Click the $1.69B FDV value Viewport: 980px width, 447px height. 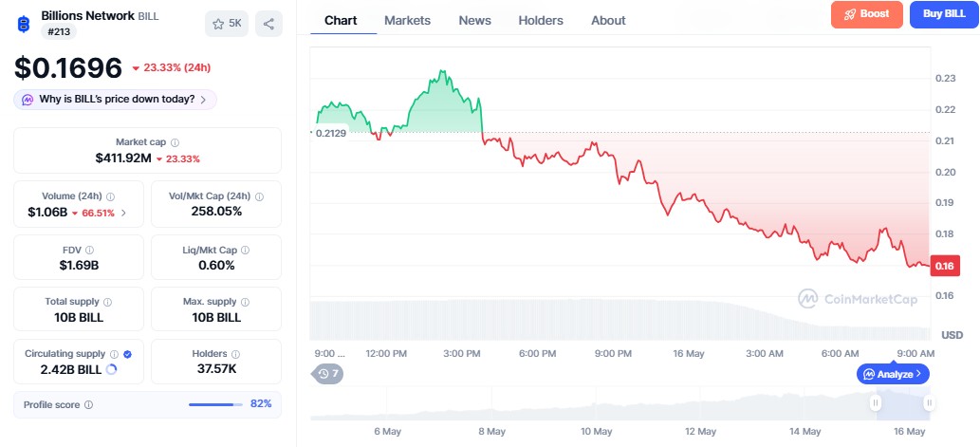tap(79, 265)
